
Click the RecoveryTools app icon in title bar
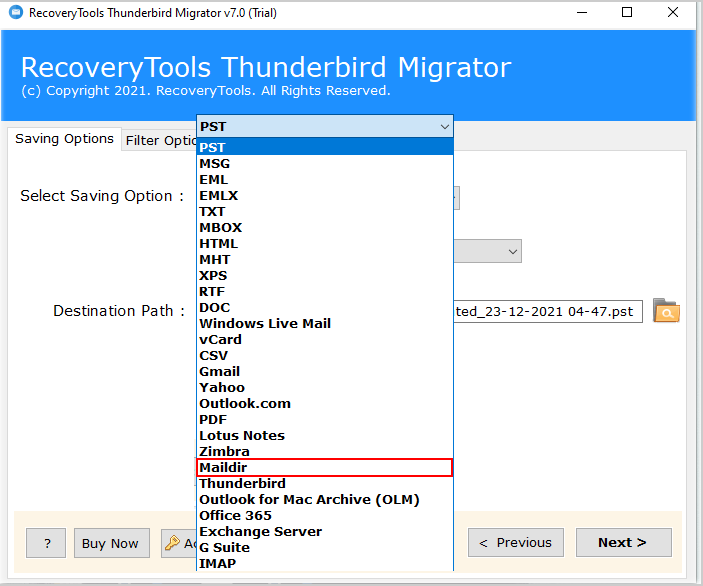(16, 12)
